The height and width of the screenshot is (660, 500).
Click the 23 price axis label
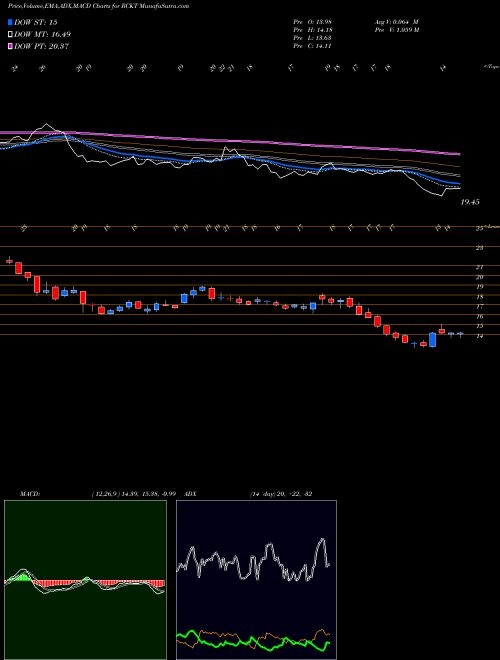point(479,248)
